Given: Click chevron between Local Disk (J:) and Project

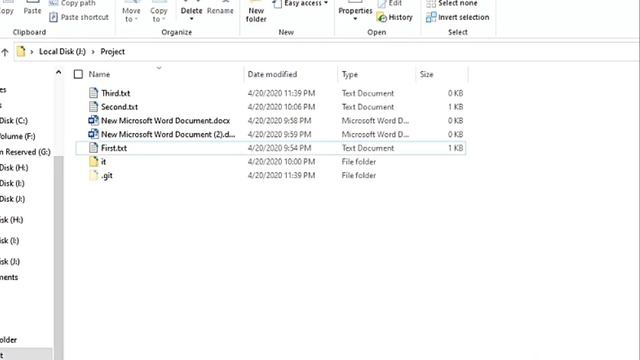Looking at the screenshot, I should 93,52.
